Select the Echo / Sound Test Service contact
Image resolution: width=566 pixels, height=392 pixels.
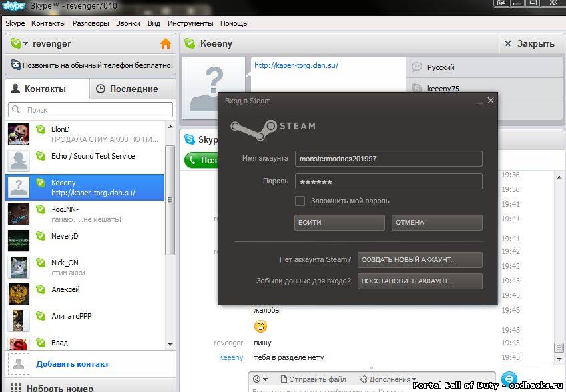coord(85,161)
